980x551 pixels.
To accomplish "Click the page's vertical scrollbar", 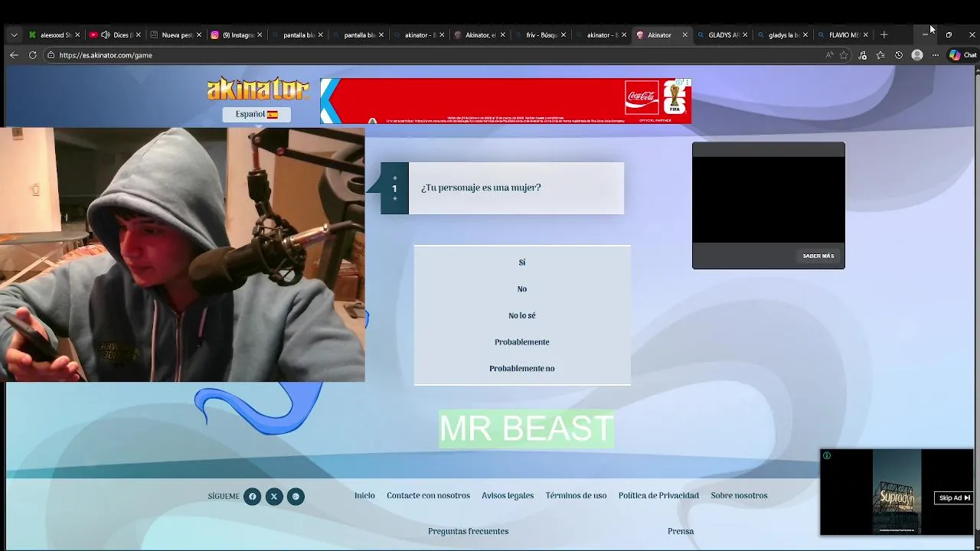I will click(x=976, y=306).
